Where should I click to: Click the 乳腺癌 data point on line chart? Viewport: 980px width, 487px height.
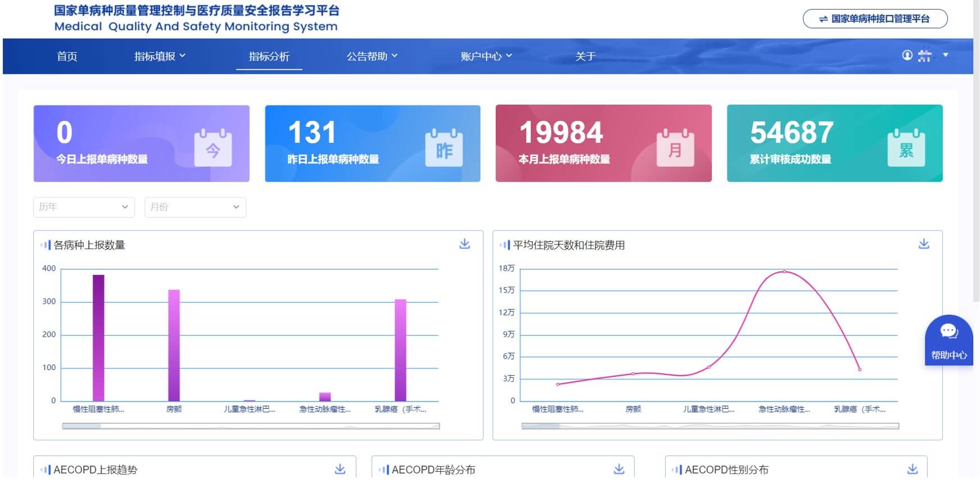[x=860, y=369]
